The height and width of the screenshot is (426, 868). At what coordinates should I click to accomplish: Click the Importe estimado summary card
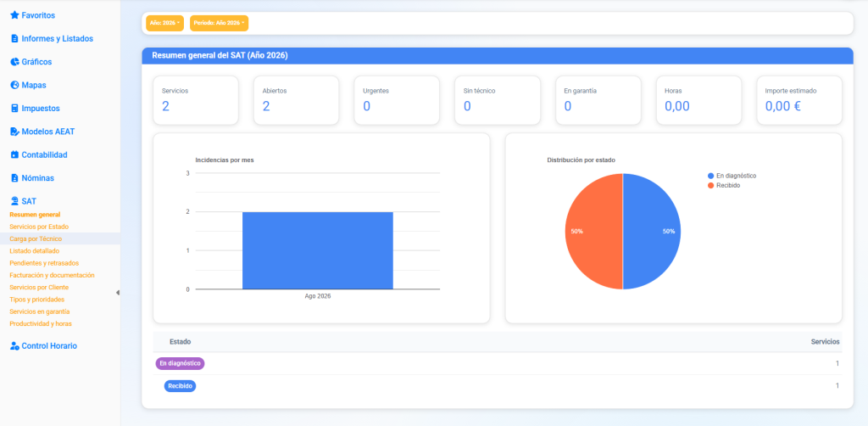[799, 100]
